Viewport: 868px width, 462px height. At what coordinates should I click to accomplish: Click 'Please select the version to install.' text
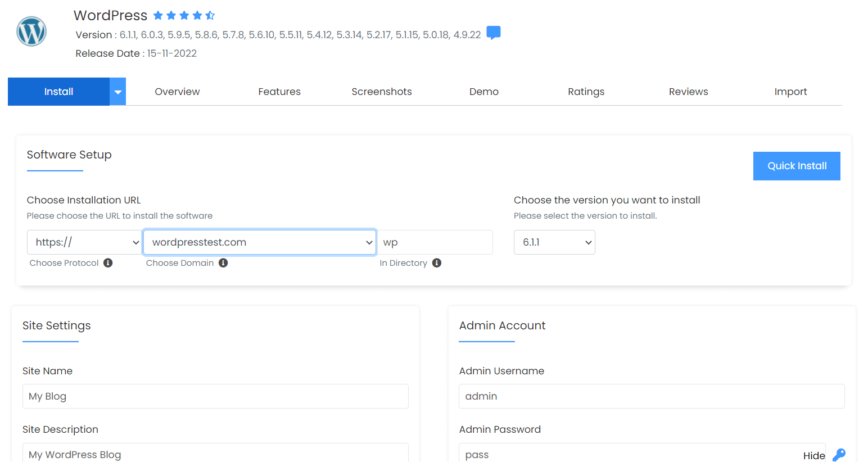coord(585,216)
